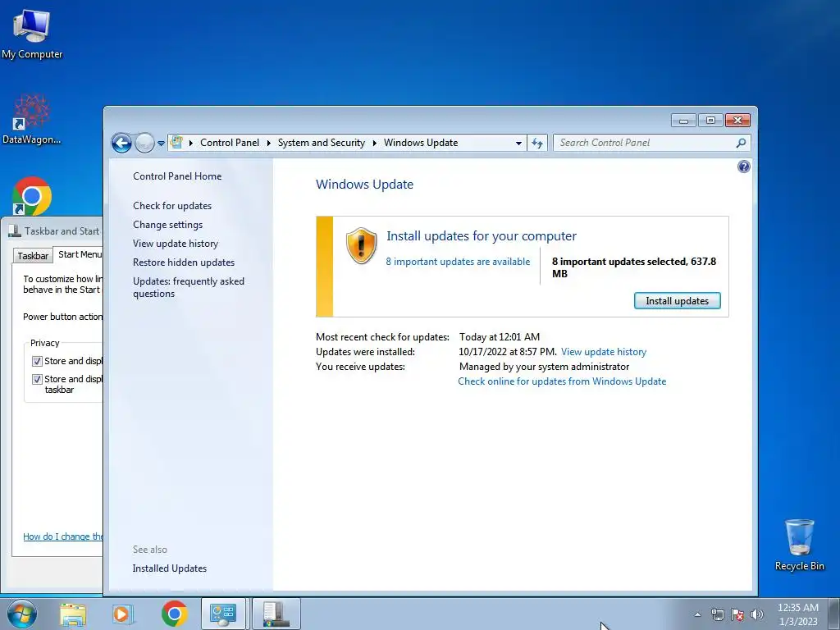
Task: Show hidden tray icons arrow
Action: [697, 614]
